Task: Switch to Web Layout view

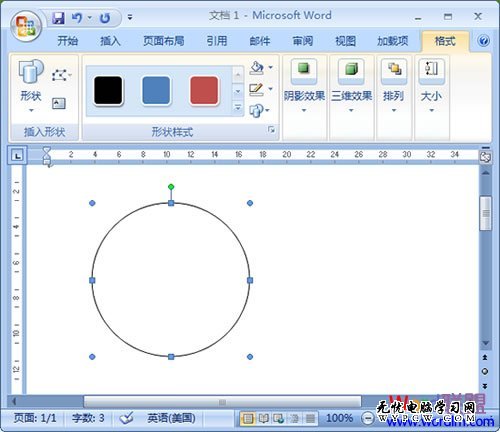Action: click(279, 418)
